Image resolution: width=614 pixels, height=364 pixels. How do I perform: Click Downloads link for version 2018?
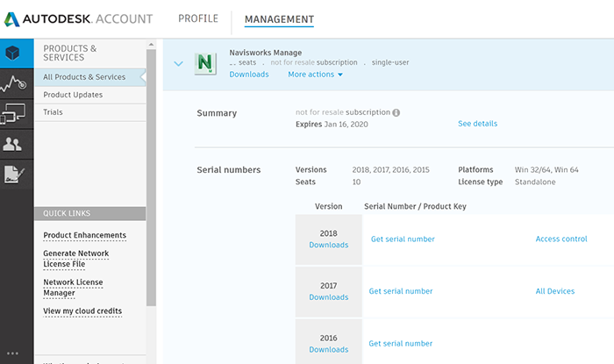tap(329, 245)
